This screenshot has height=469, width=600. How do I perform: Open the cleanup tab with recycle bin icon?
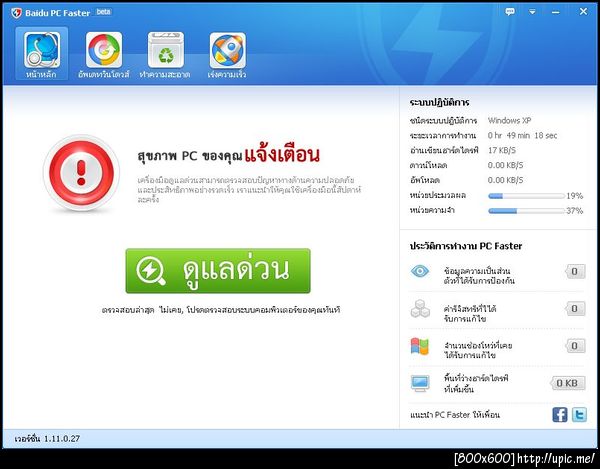click(x=165, y=55)
